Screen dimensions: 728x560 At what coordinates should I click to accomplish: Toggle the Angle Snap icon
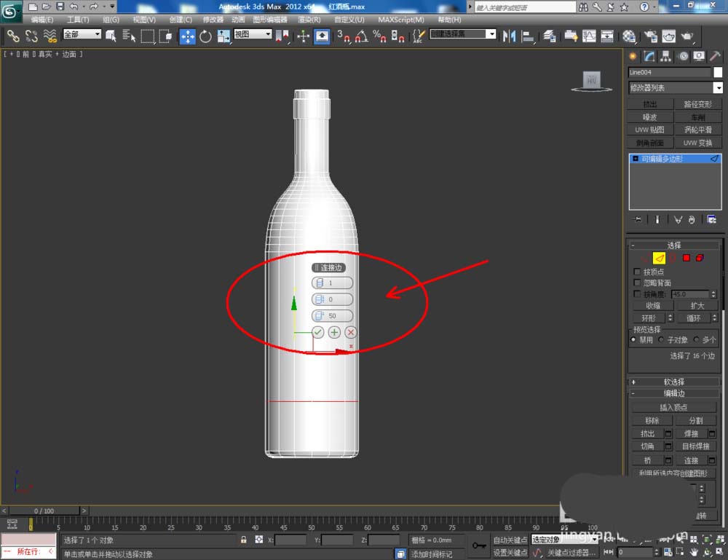(361, 36)
